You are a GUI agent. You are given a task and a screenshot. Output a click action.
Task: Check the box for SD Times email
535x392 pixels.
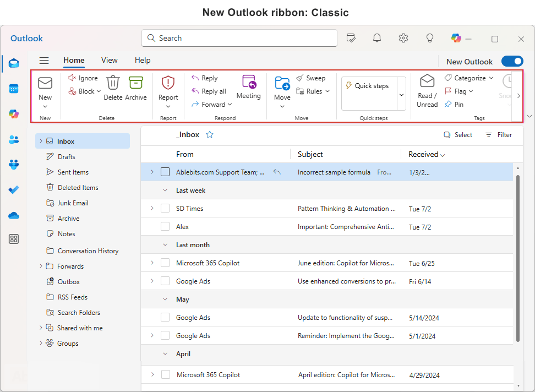(x=165, y=208)
